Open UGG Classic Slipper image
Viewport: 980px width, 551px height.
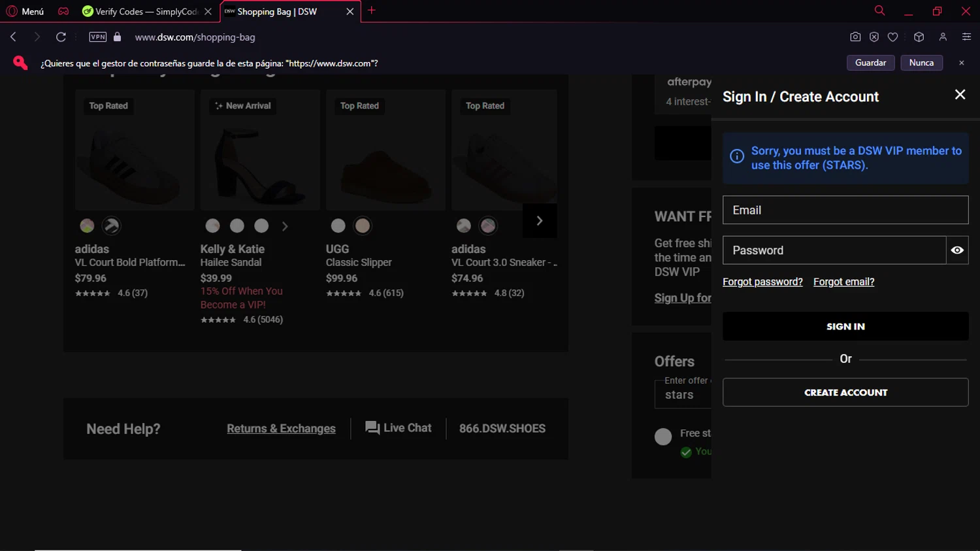(x=385, y=150)
